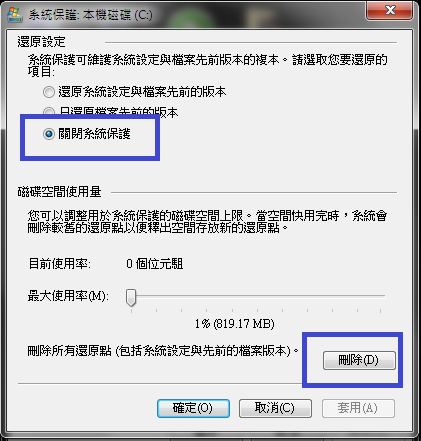
Task: Click the 最大使用率 slider thumb
Action: coord(131,297)
